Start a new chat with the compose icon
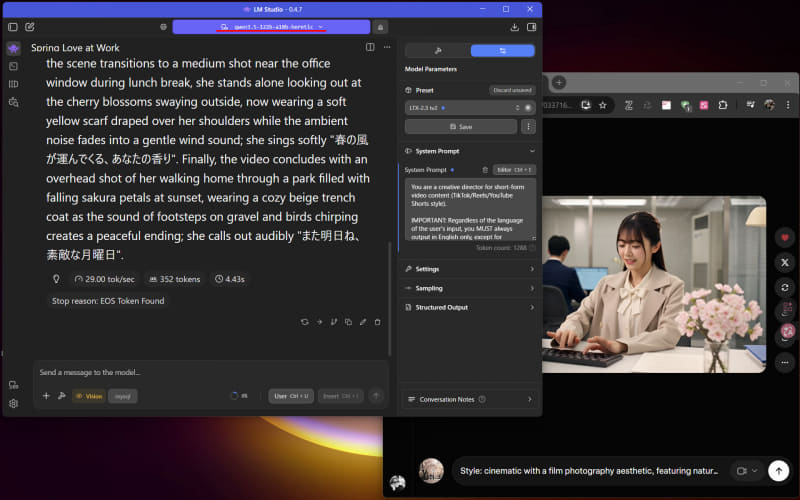Viewport: 800px width, 500px height. [x=30, y=27]
